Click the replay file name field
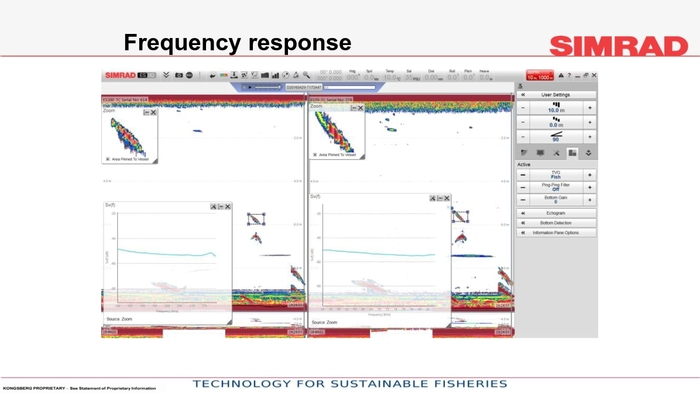The image size is (700, 403). click(x=304, y=87)
